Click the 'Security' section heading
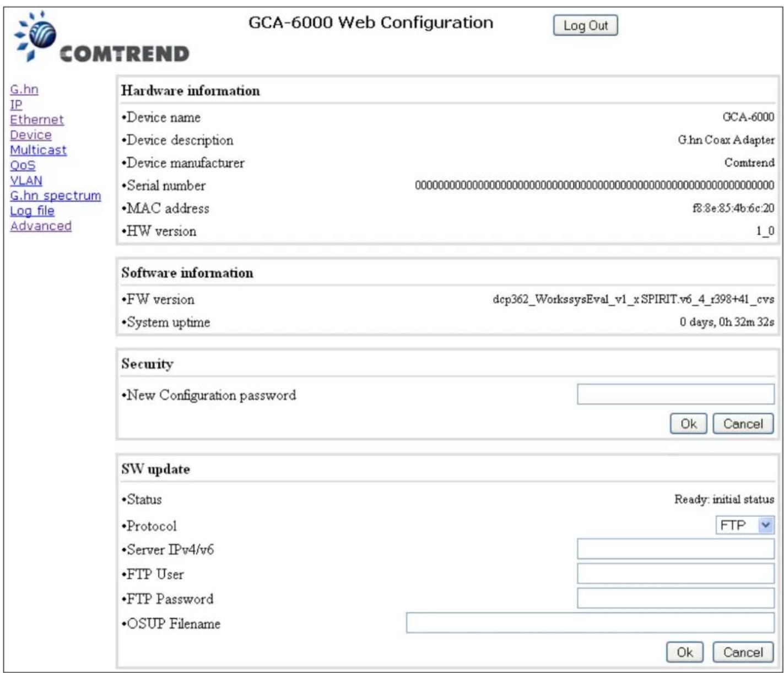The image size is (784, 673). (147, 364)
